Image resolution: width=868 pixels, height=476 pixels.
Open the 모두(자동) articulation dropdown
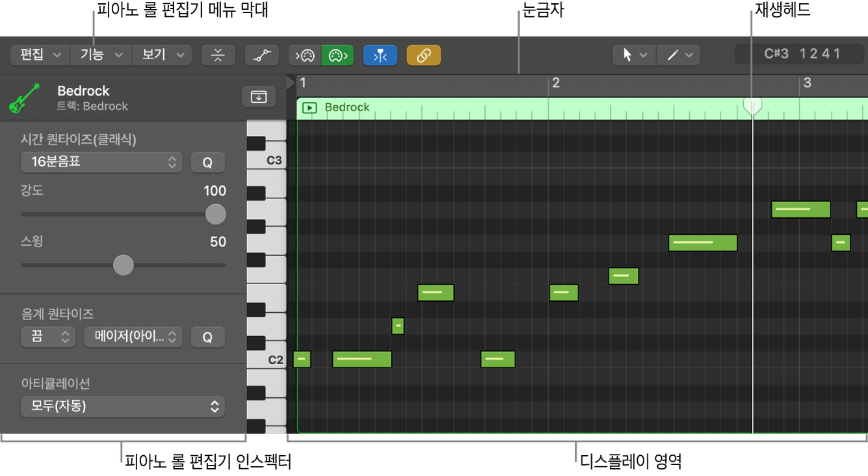click(123, 406)
